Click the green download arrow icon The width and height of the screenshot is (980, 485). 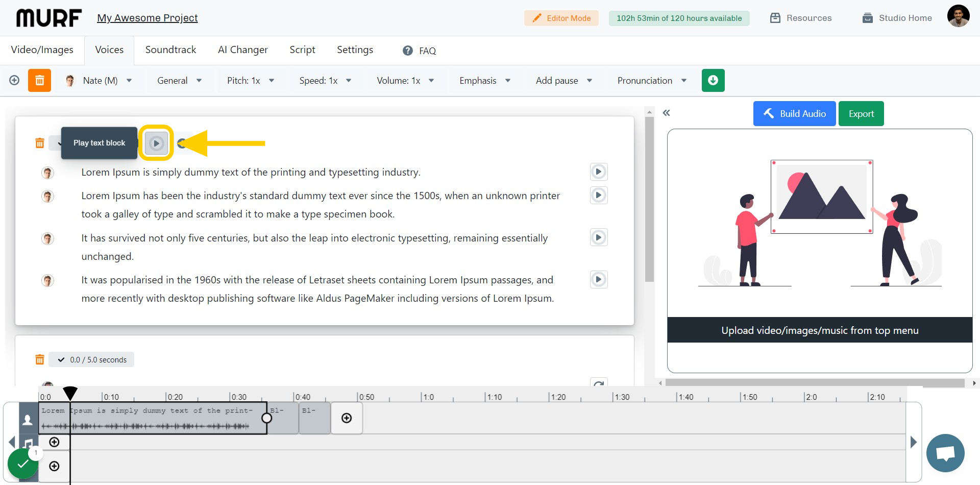click(713, 80)
